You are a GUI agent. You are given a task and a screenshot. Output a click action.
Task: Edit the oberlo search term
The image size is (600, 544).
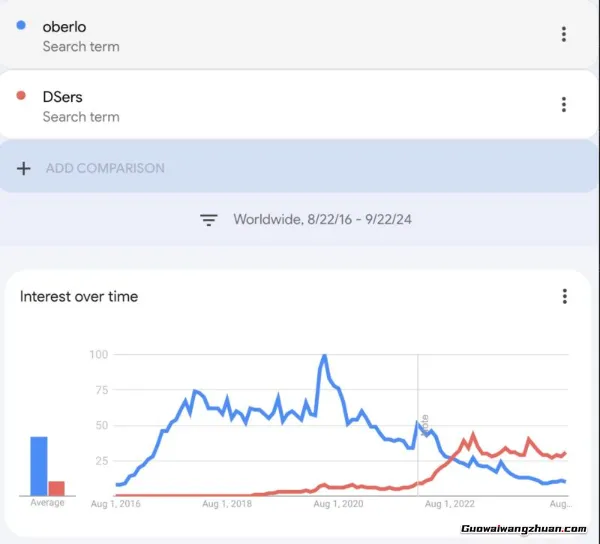[x=62, y=27]
